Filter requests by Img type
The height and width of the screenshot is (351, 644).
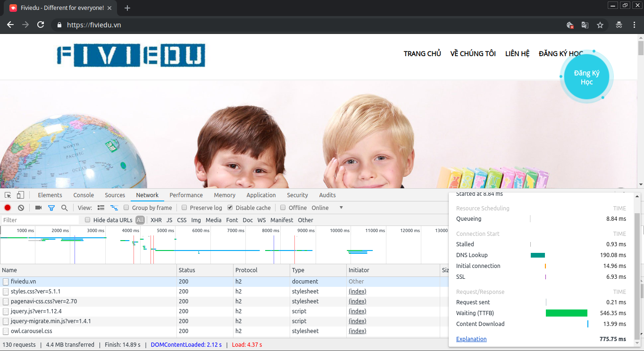(x=196, y=220)
